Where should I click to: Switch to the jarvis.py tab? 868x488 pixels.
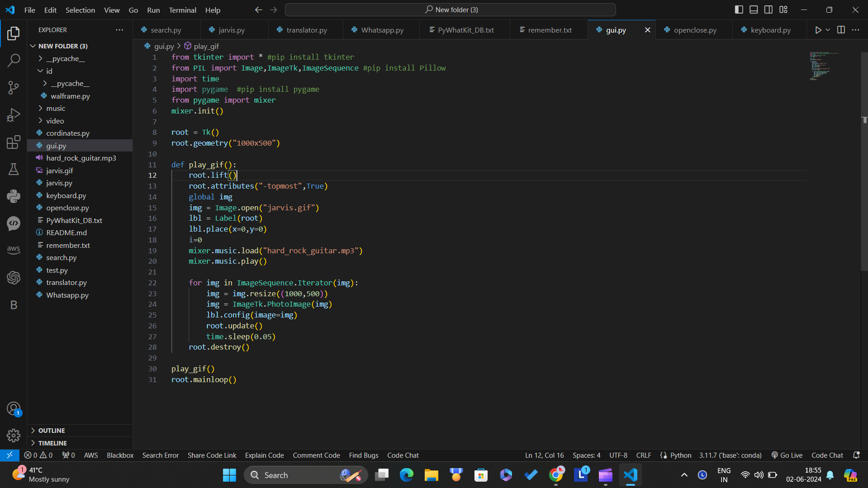click(x=231, y=30)
